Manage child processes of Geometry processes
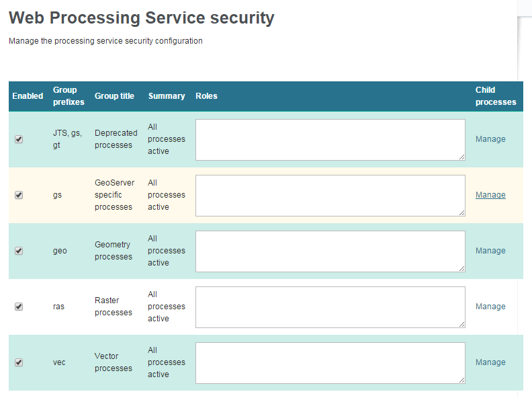 tap(490, 251)
